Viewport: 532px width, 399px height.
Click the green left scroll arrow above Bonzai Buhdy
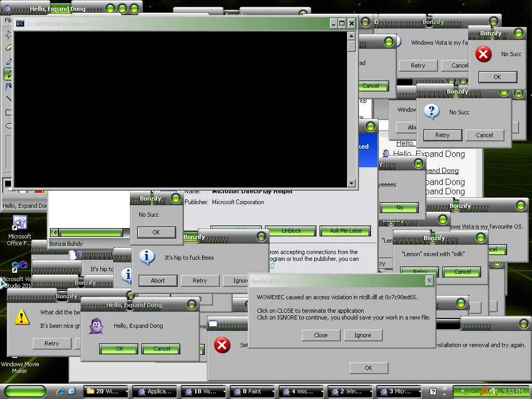point(54,232)
